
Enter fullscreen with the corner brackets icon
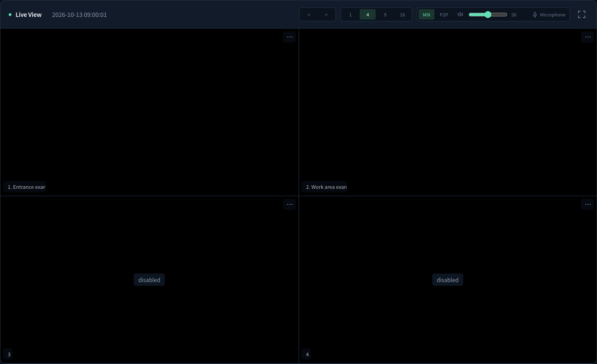click(x=581, y=15)
